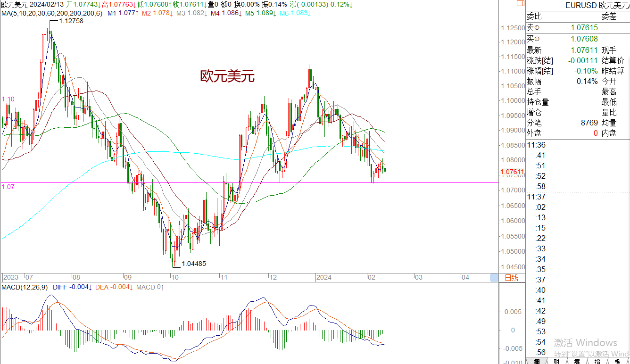
Task: Click the 11:36 tick time row
Action: (x=536, y=145)
